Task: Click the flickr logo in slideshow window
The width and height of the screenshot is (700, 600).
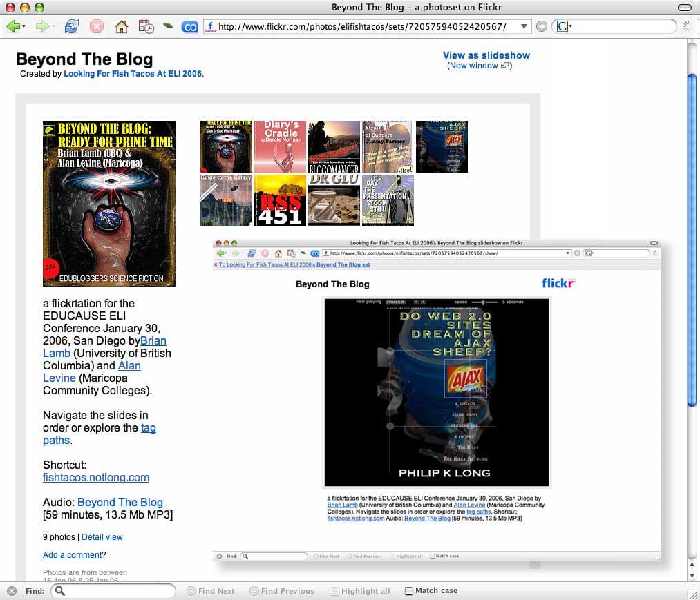Action: [x=558, y=283]
